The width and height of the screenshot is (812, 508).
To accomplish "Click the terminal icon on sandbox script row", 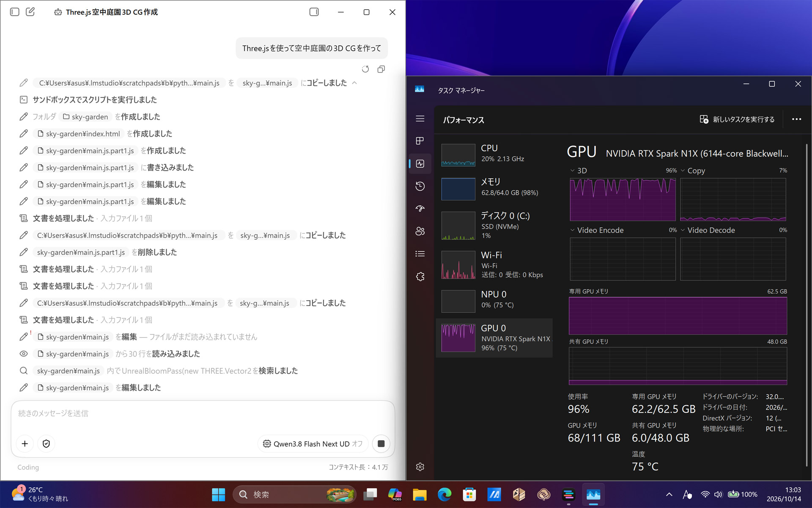I will [24, 100].
